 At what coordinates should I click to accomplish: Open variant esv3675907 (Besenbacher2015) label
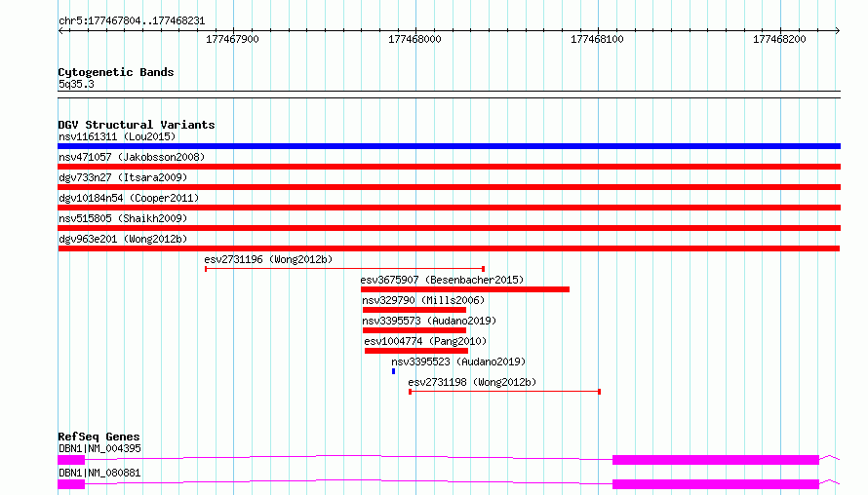click(x=442, y=280)
